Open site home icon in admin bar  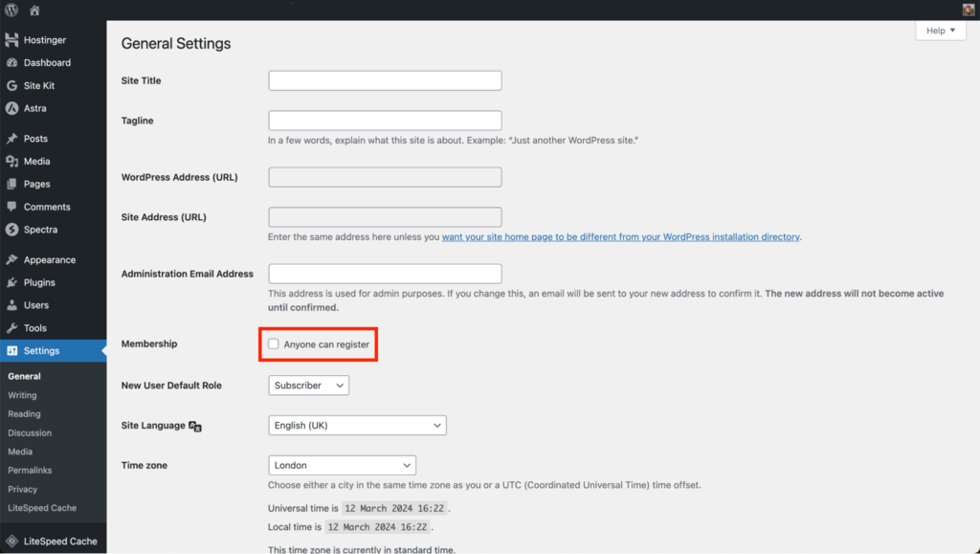click(x=34, y=10)
